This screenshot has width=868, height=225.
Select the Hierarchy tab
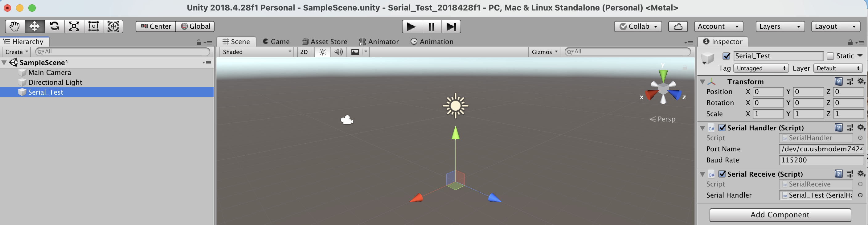[24, 42]
